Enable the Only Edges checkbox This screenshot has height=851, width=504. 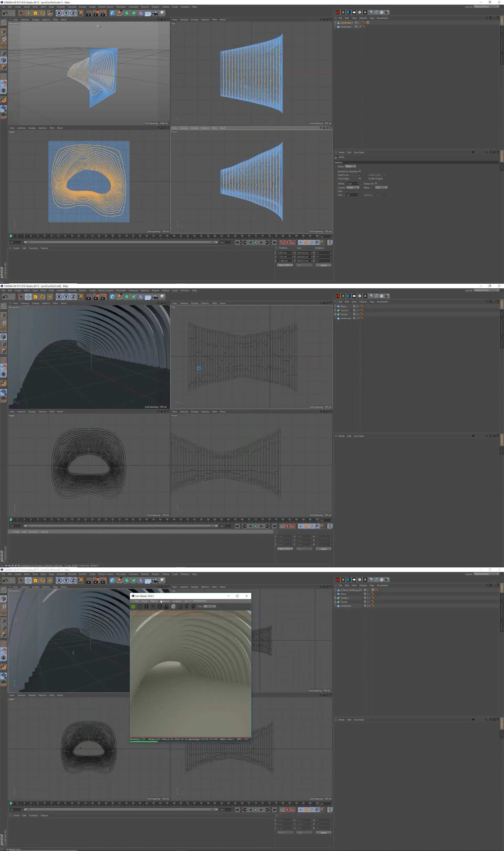pos(360,178)
